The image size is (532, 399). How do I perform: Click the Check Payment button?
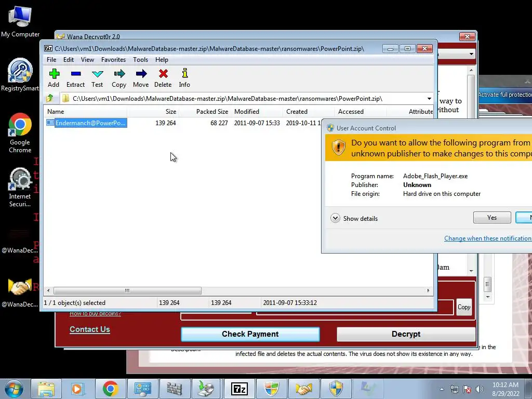pos(250,334)
